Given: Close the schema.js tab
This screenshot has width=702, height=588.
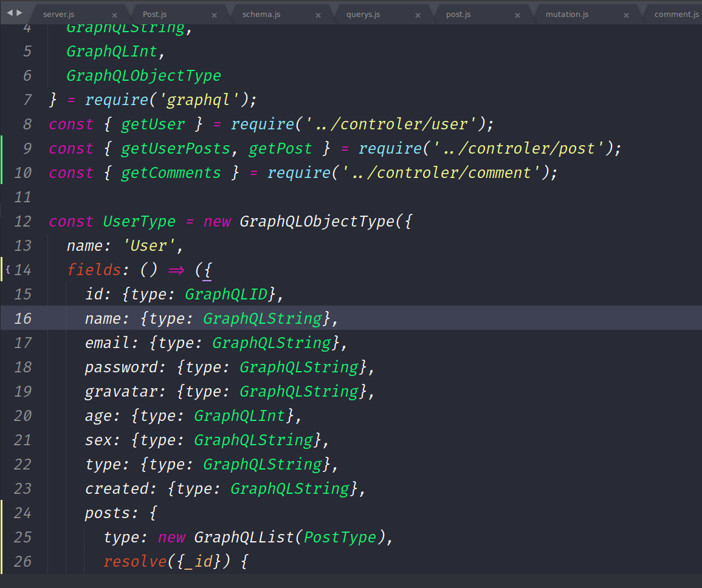Looking at the screenshot, I should 318,15.
